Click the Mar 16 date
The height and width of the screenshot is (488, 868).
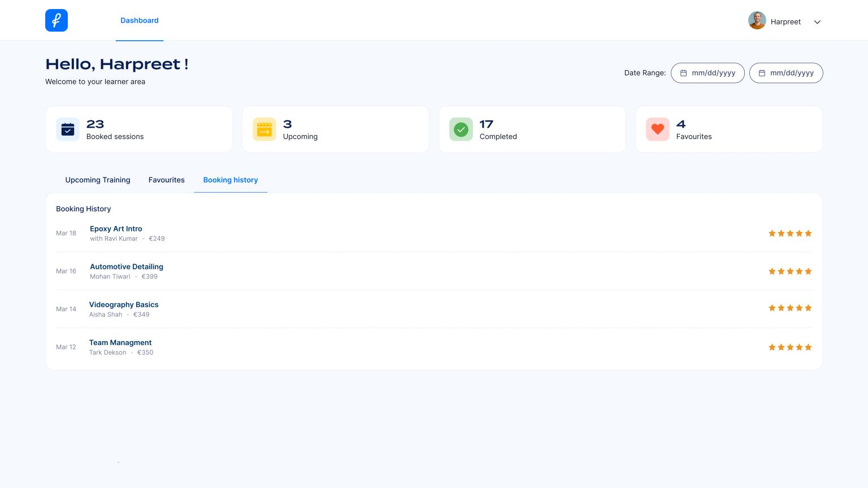[66, 271]
